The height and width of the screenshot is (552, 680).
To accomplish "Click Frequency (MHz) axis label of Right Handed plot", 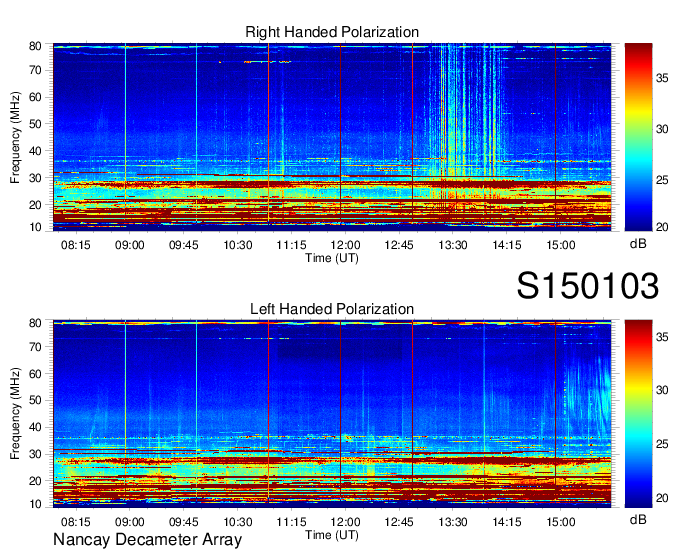I will [x=16, y=137].
